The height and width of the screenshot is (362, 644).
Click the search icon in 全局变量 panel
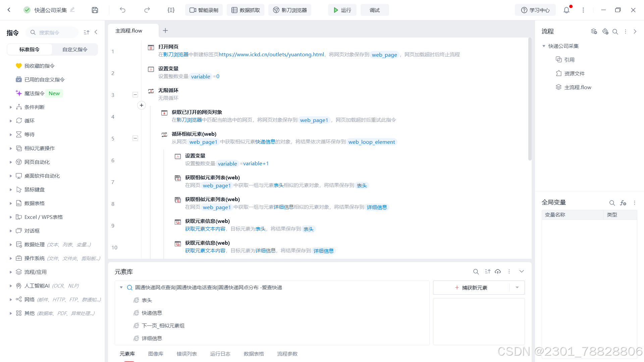coord(612,203)
